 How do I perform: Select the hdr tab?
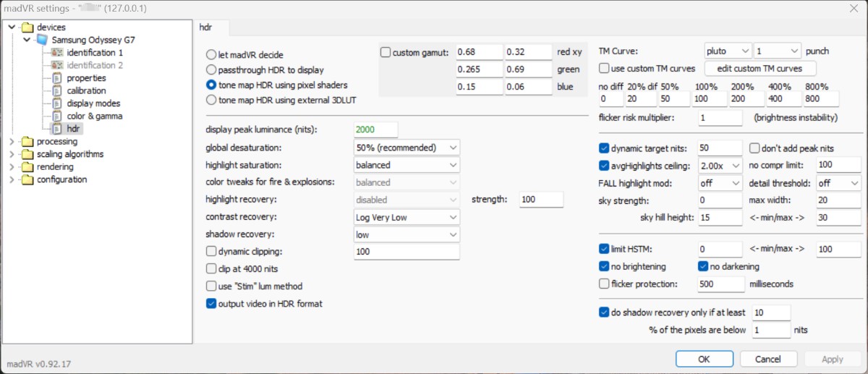tap(211, 27)
